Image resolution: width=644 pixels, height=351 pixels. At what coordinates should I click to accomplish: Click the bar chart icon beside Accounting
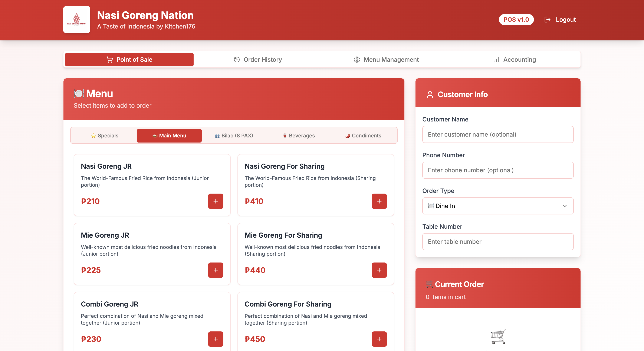coord(496,59)
